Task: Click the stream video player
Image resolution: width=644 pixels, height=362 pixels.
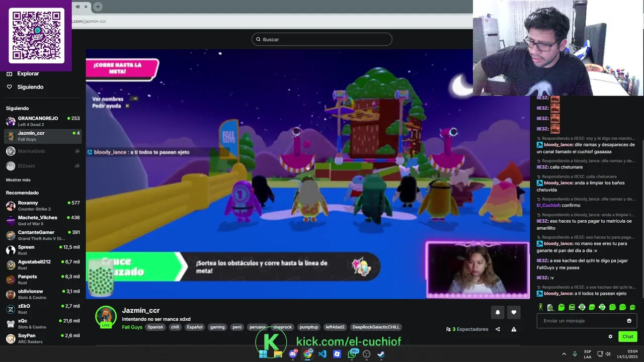Action: pos(307,174)
